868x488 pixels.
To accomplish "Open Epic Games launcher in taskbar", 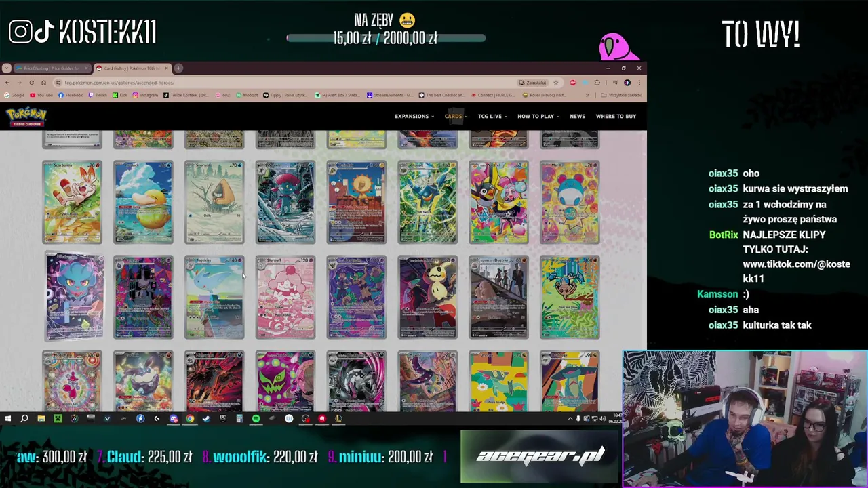I will [222, 419].
